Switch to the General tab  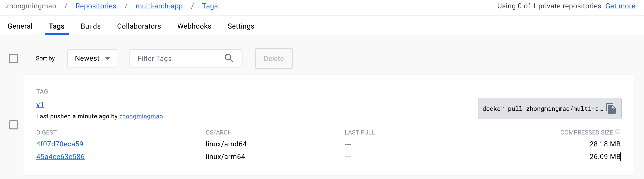[x=20, y=26]
